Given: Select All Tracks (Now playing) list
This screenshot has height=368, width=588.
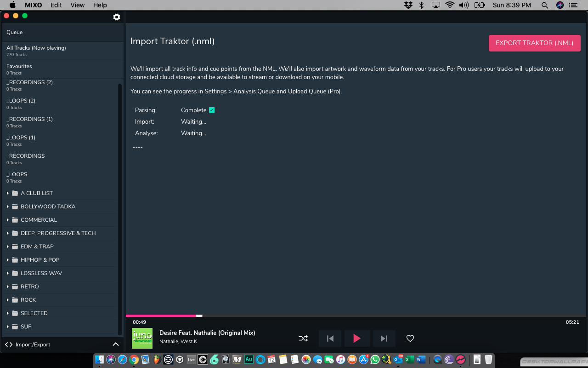Looking at the screenshot, I should (36, 51).
